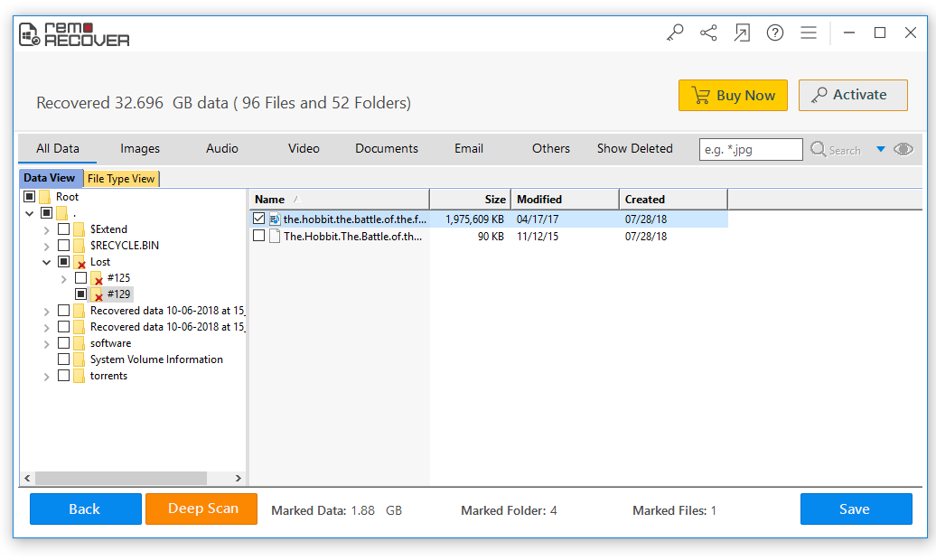Switch to the Video tab
Viewport: 936px width, 560px height.
304,149
